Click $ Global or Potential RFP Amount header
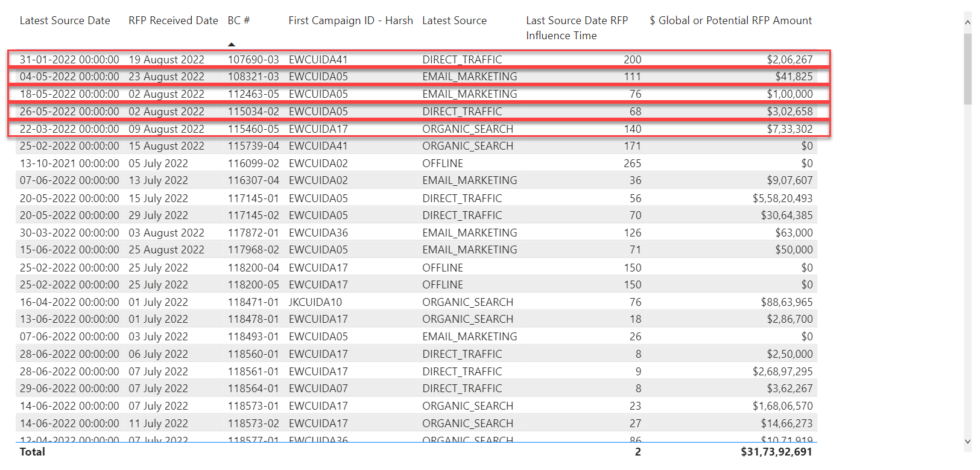 tap(730, 21)
